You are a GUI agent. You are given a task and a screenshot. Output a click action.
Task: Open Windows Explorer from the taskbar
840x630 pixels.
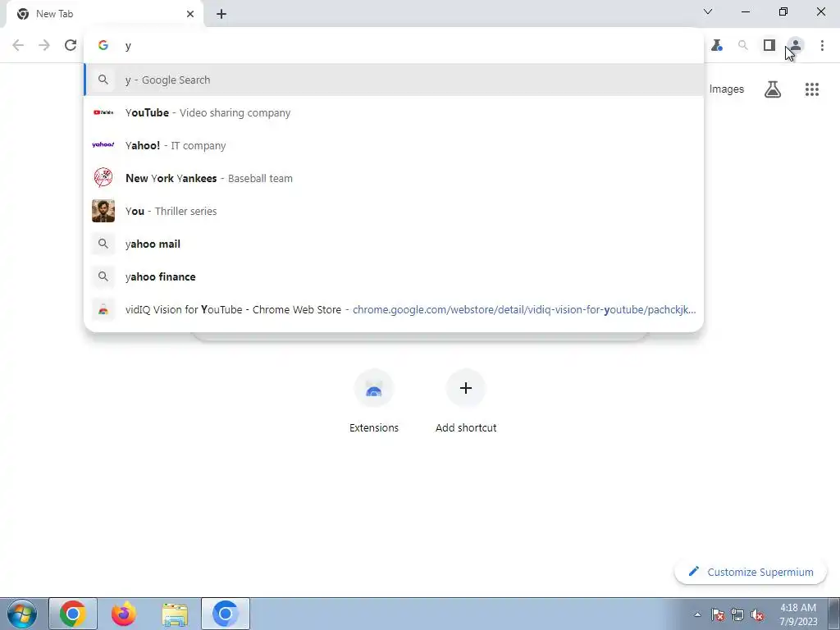(175, 614)
